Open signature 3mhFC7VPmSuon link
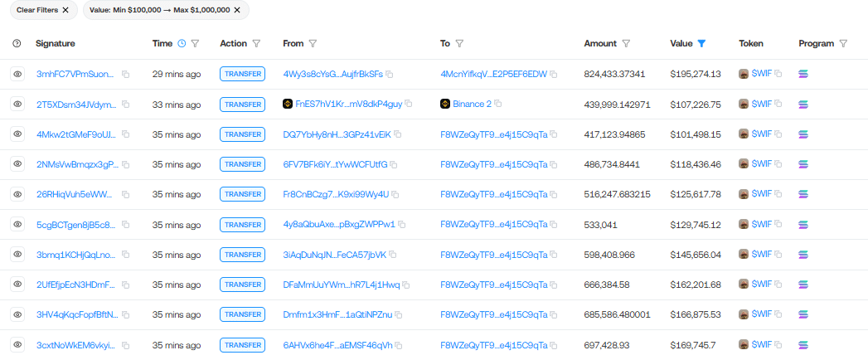 [x=76, y=74]
